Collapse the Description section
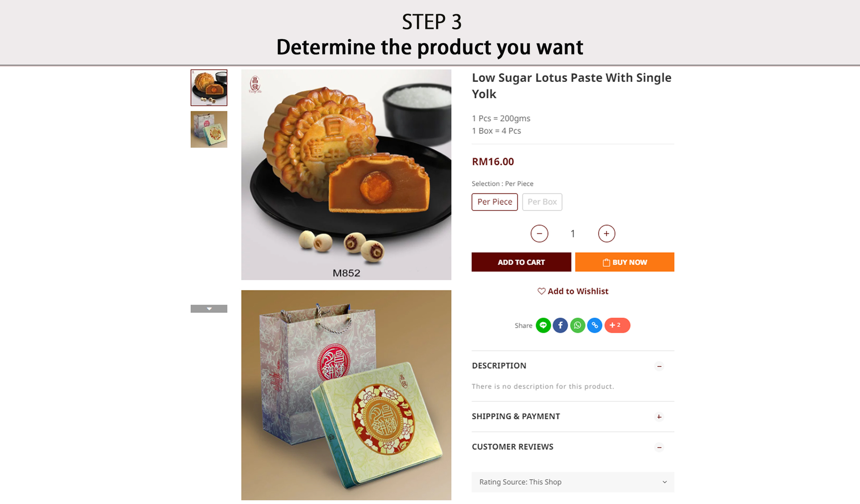Screen dimensions: 860x504 click(659, 366)
